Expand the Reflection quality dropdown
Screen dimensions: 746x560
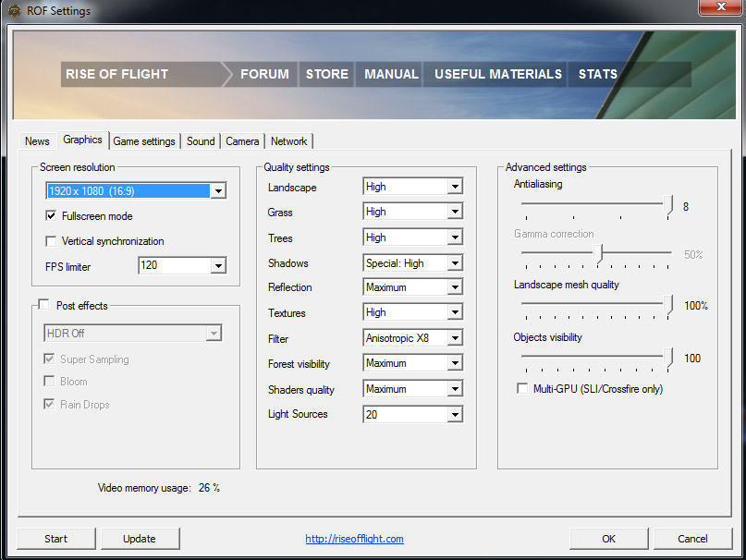412,287
